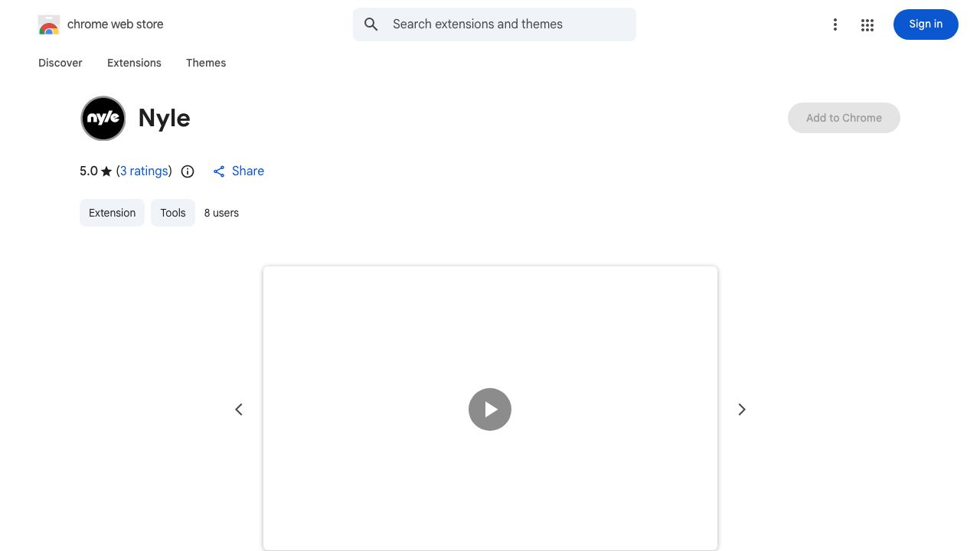This screenshot has width=980, height=551.
Task: Select the Extension category chip
Action: pos(112,213)
